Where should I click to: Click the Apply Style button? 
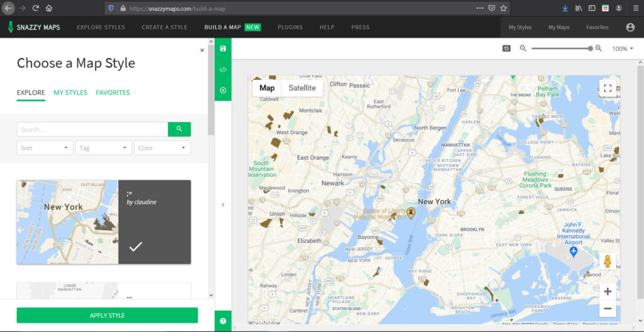[107, 315]
